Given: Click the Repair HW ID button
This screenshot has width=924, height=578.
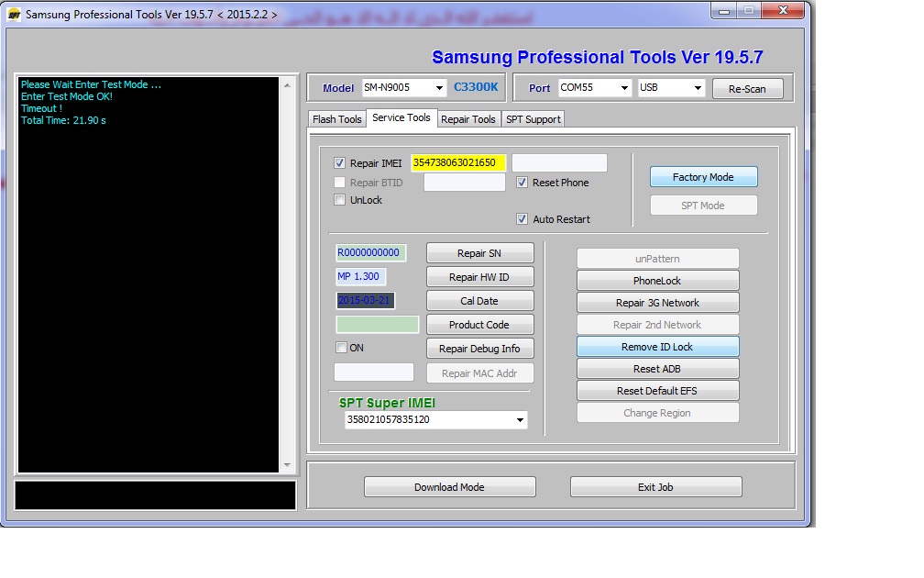Looking at the screenshot, I should coord(479,277).
